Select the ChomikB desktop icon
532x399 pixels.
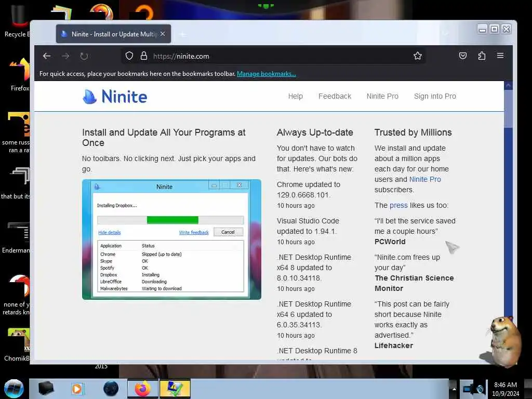(18, 344)
